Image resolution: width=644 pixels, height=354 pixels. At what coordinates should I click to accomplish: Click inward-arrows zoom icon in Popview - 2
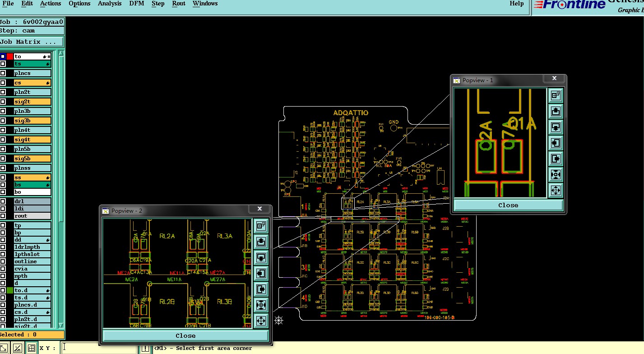click(x=261, y=305)
